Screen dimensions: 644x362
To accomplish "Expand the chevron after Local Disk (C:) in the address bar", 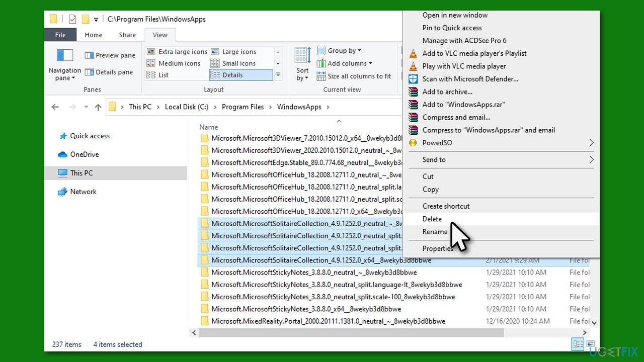I will tap(215, 107).
